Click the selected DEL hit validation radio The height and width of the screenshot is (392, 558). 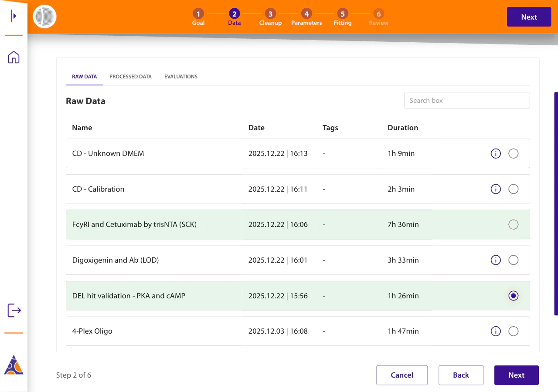pyautogui.click(x=514, y=296)
